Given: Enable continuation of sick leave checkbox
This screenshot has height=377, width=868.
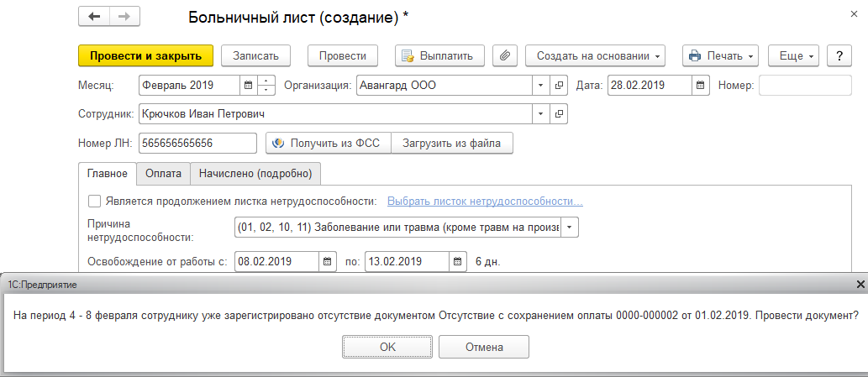Looking at the screenshot, I should (x=94, y=201).
